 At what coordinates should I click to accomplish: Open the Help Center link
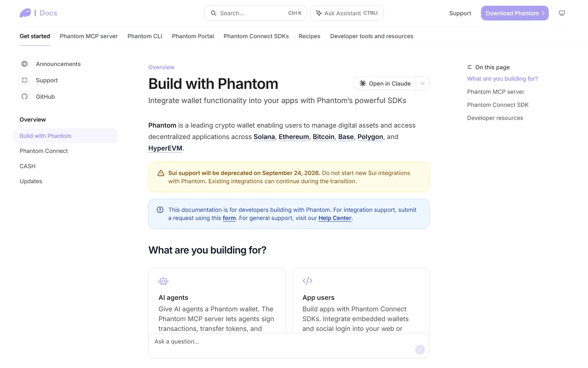pyautogui.click(x=335, y=218)
